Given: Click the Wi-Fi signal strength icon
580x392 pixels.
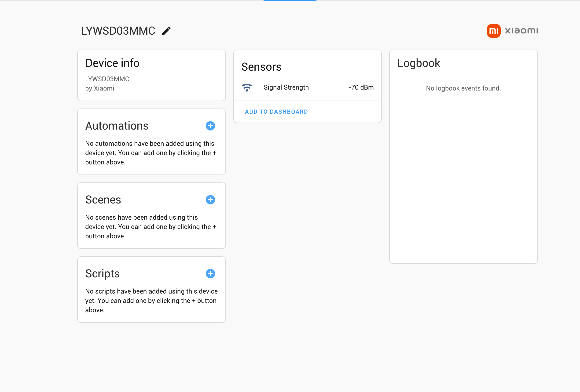Looking at the screenshot, I should [247, 87].
